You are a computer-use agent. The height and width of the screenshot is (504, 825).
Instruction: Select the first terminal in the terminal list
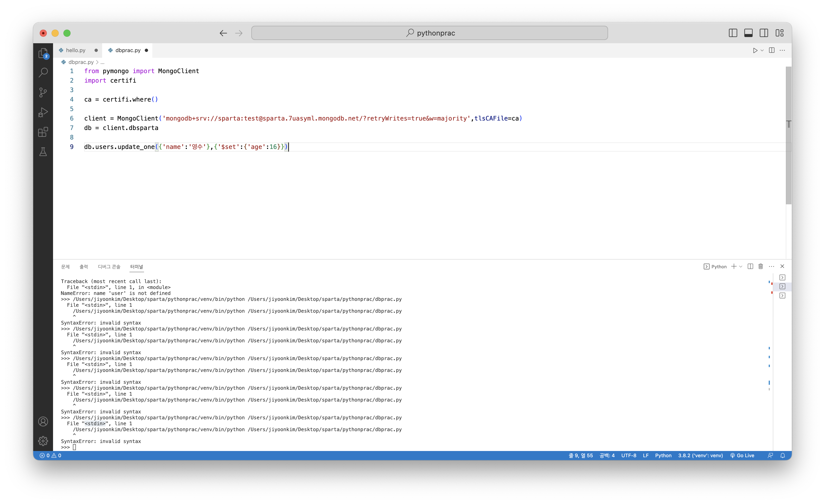coord(782,277)
